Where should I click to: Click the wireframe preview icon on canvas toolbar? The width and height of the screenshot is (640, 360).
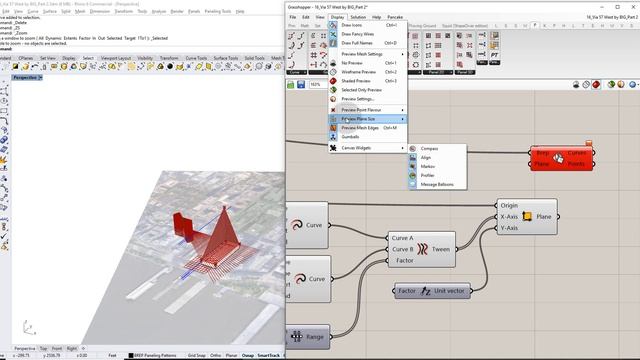pyautogui.click(x=586, y=84)
